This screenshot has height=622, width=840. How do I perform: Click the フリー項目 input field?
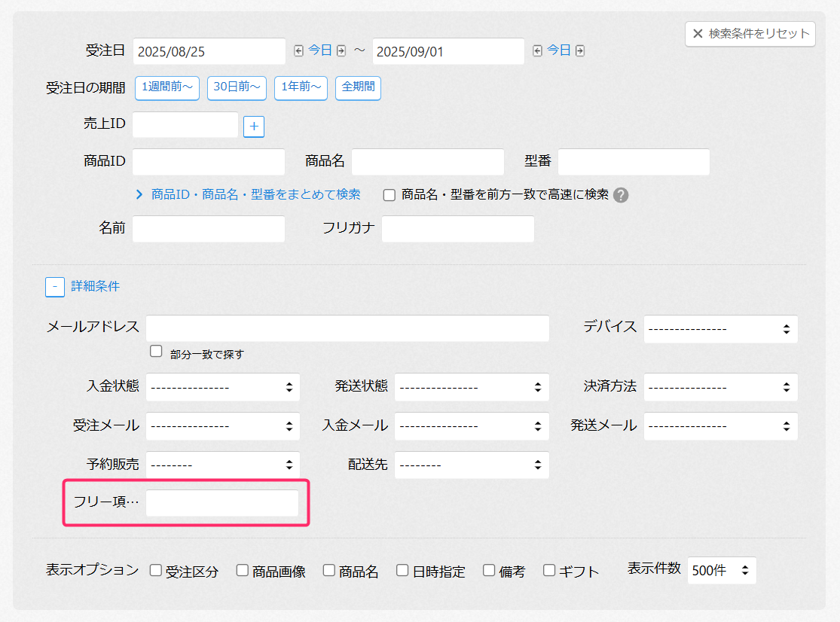point(222,503)
